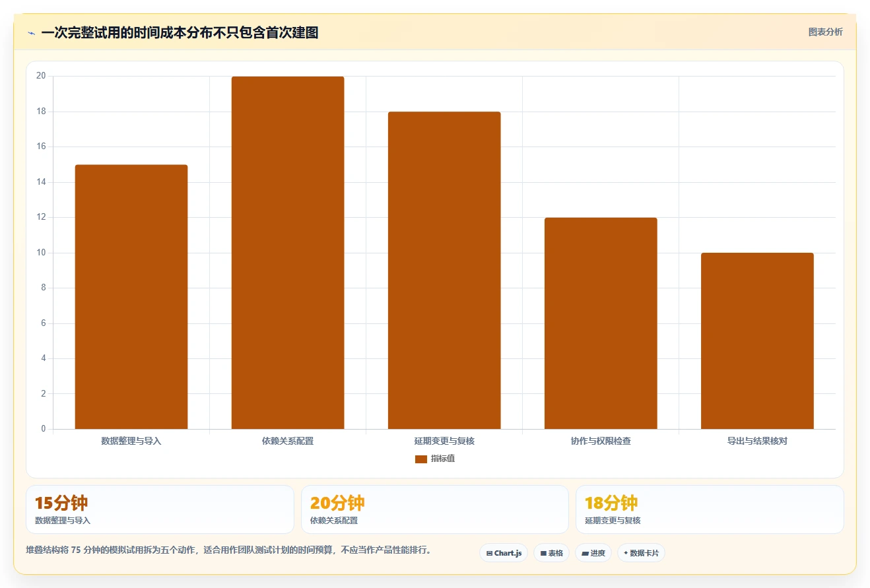
Task: Click y-axis tick value 6
Action: coord(44,323)
